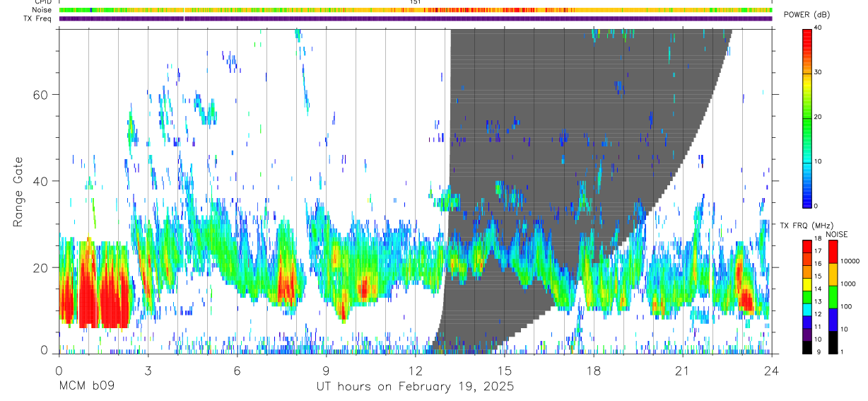Click the 30 tick on the power colorbar

[x=817, y=72]
